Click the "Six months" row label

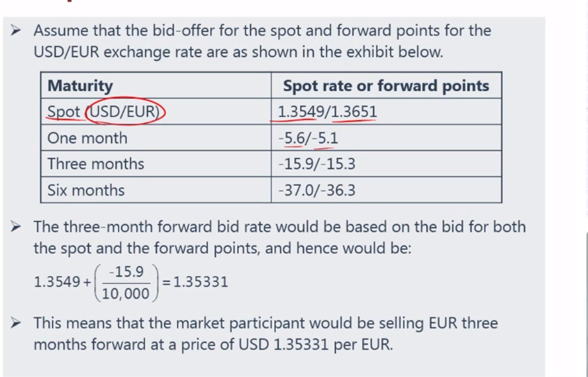click(x=86, y=190)
